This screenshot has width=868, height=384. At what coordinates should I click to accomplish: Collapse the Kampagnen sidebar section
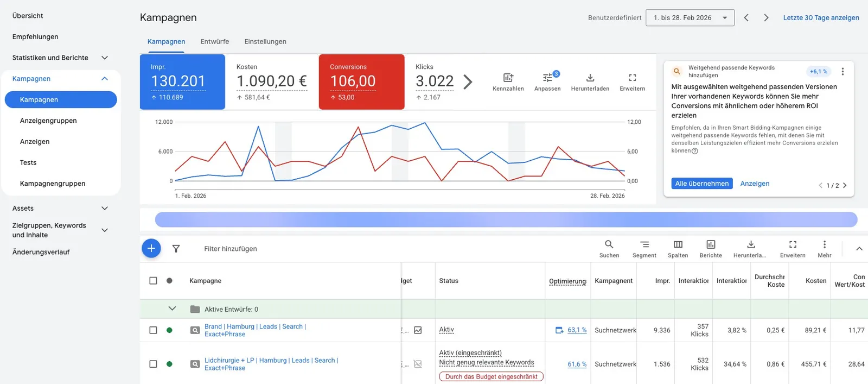[x=105, y=79]
